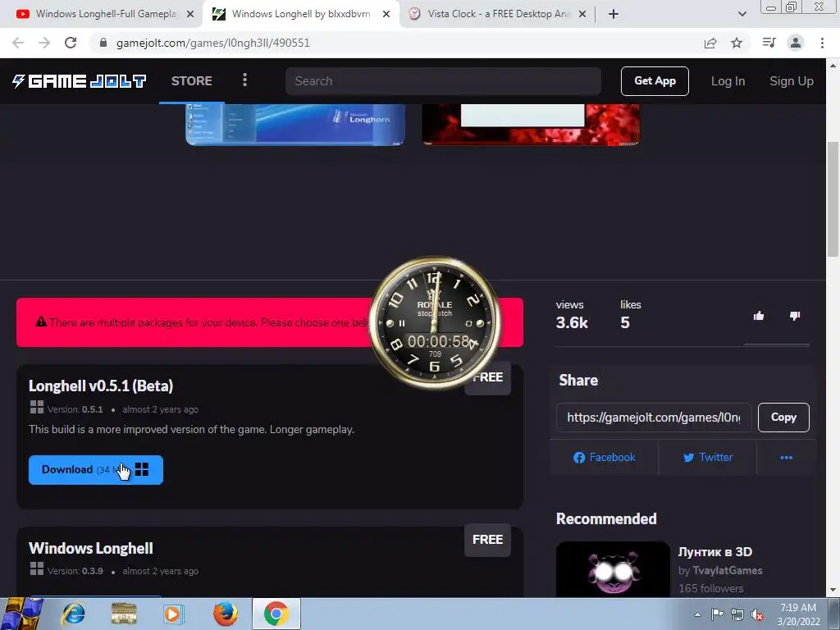Viewport: 840px width, 630px height.
Task: Open the red screenshot thumbnail
Action: click(x=531, y=125)
